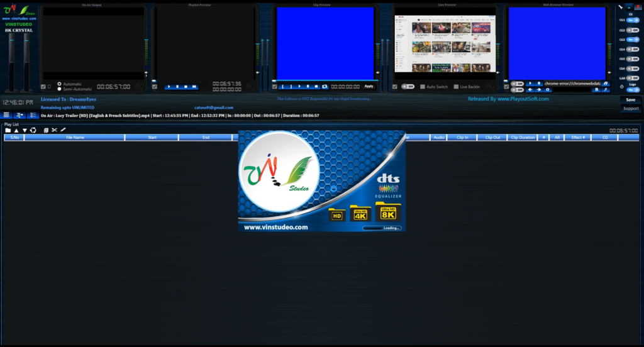Click the power icon beside Logo
This screenshot has width=644, height=347.
[621, 86]
